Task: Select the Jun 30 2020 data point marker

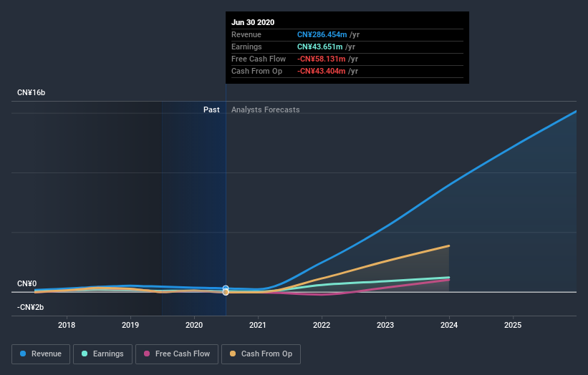Action: 226,291
